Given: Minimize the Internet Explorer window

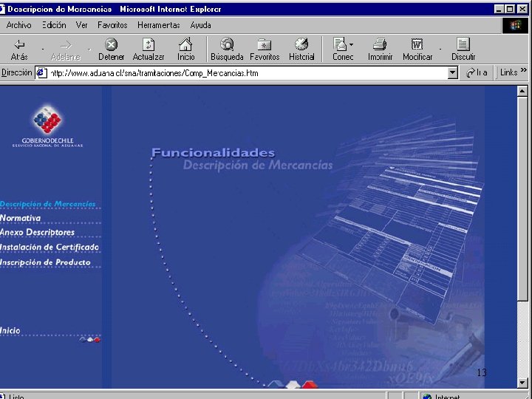Looking at the screenshot, I should click(x=499, y=9).
